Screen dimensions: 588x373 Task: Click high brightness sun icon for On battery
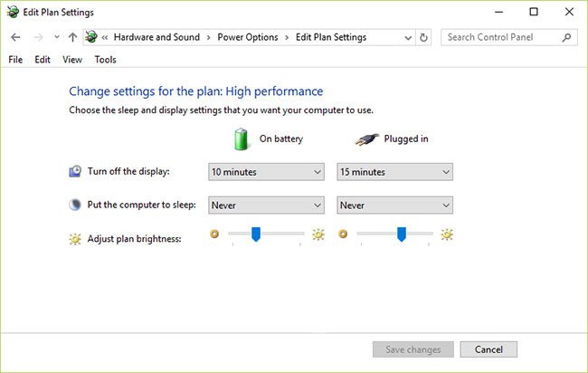(318, 234)
